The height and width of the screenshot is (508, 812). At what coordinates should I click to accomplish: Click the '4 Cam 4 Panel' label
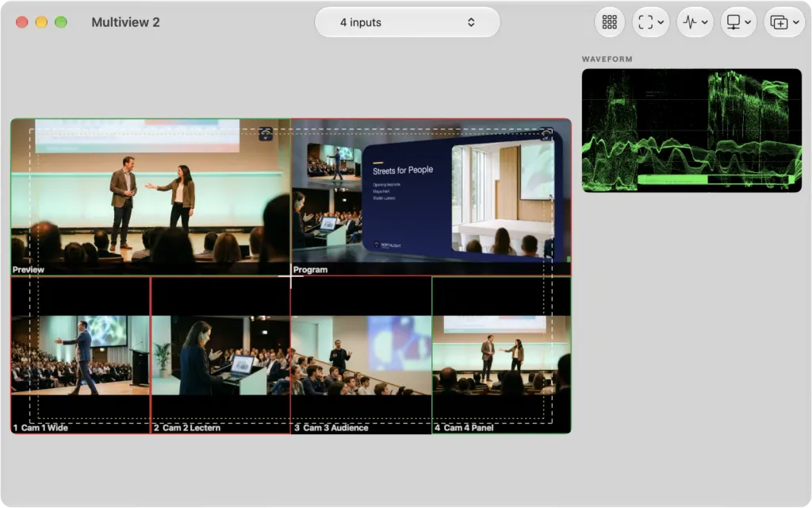click(464, 428)
